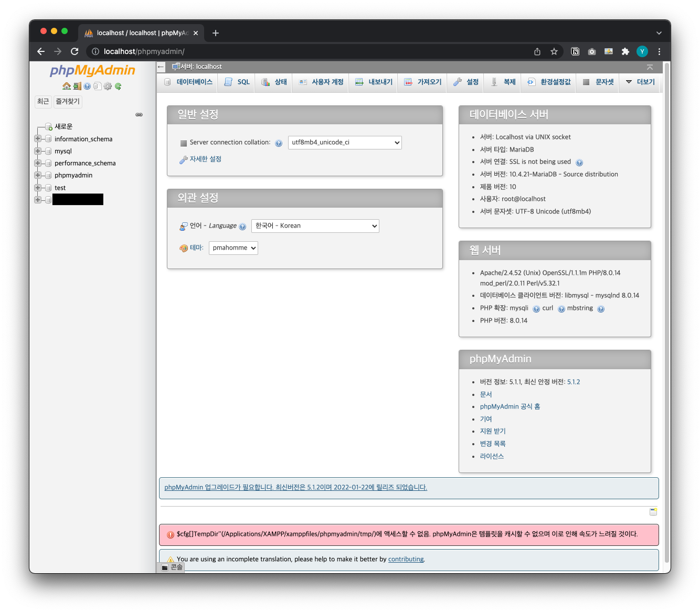700x612 pixels.
Task: Click the database icon beside mysql
Action: [x=49, y=151]
